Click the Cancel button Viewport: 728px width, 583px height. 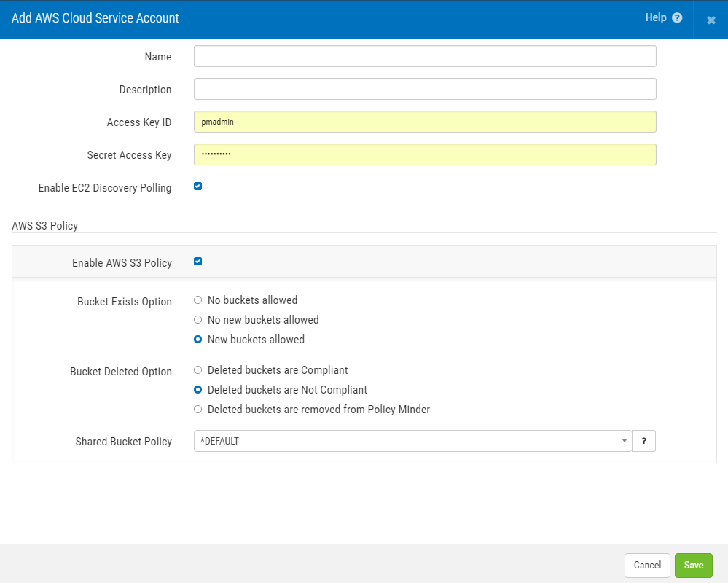click(647, 566)
